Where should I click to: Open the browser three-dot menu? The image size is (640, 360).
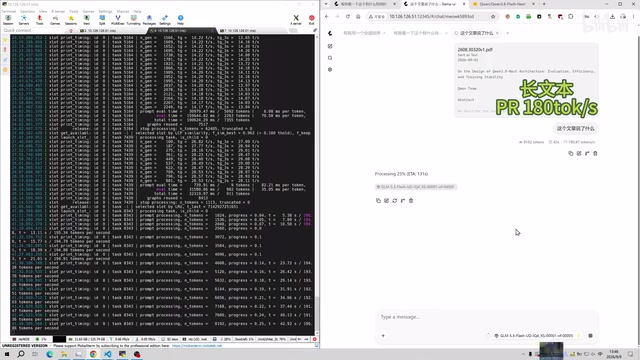(633, 16)
